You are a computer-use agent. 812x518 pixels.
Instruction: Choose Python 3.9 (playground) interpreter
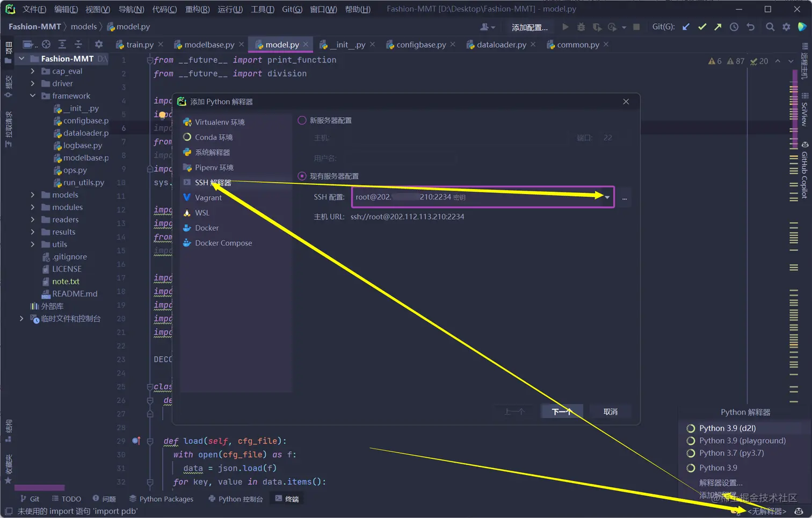coord(743,441)
